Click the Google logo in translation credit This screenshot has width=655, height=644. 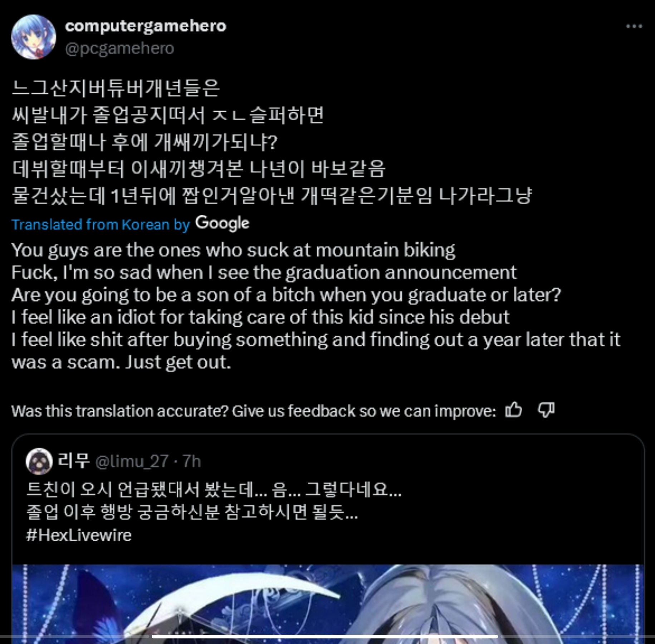point(222,223)
